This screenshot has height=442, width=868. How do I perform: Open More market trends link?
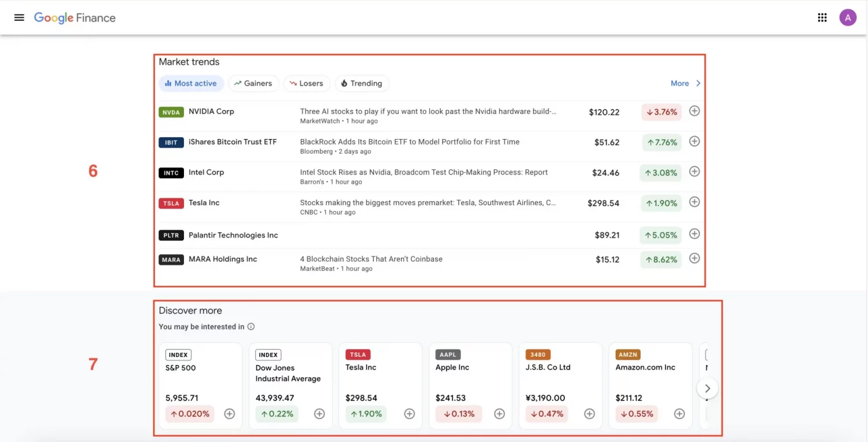coord(679,83)
